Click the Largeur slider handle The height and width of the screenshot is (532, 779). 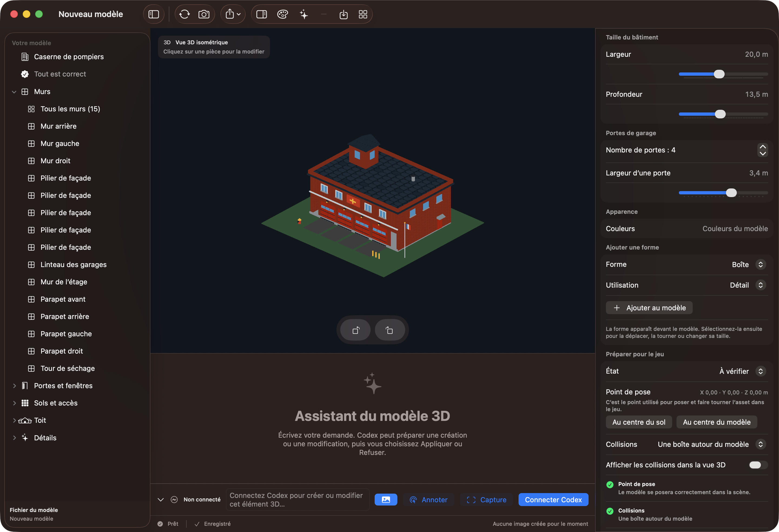click(719, 74)
